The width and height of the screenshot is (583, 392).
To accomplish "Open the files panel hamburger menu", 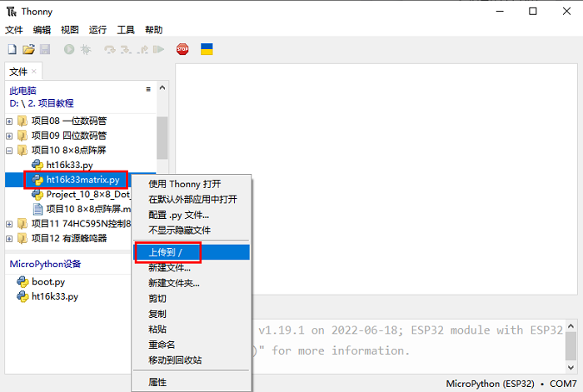I will coord(148,89).
